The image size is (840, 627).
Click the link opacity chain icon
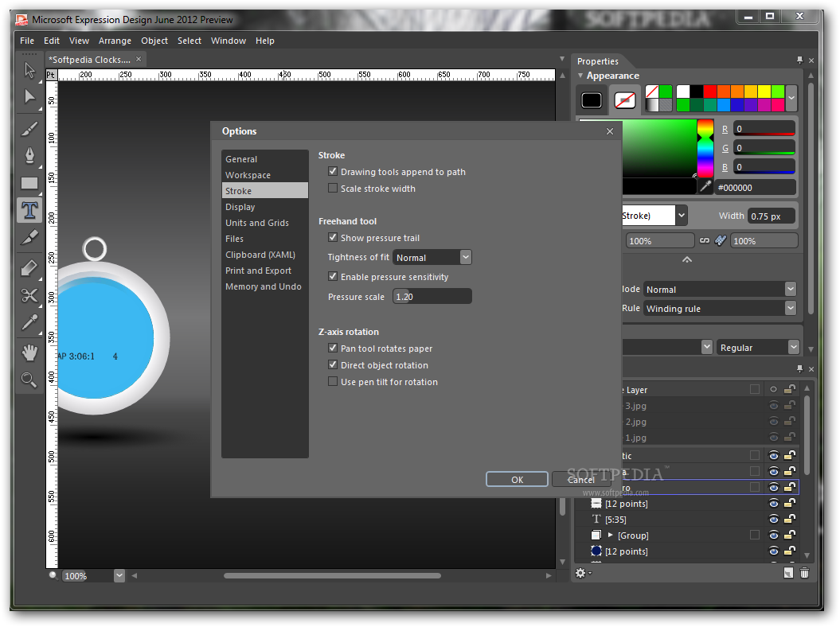click(705, 241)
